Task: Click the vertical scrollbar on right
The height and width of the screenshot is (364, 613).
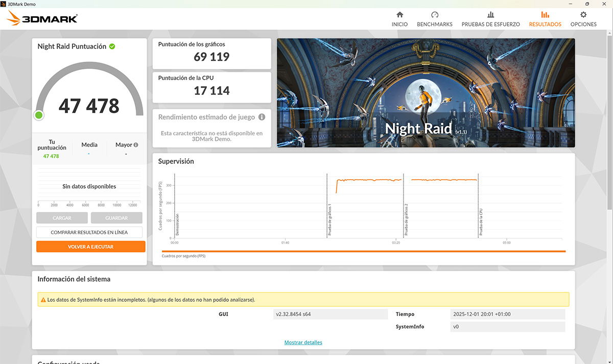Action: click(609, 123)
